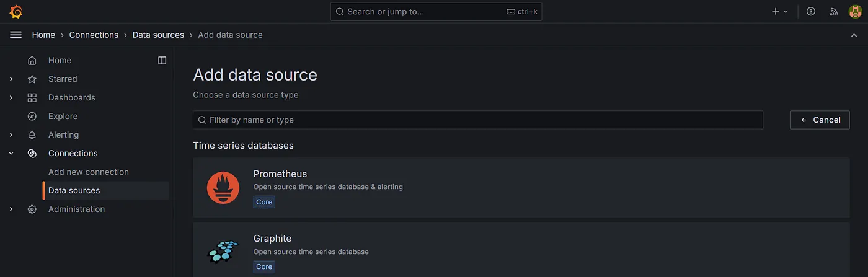Click the Add data source page heading
The height and width of the screenshot is (277, 868).
(255, 75)
